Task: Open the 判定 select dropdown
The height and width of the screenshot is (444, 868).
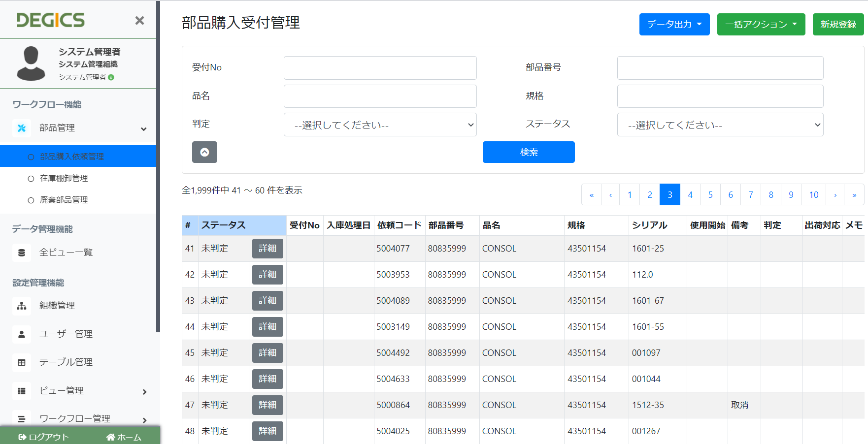Action: (x=380, y=125)
